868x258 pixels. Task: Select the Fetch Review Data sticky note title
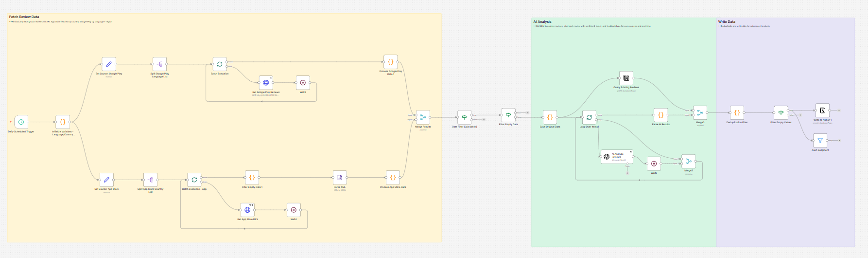point(24,17)
